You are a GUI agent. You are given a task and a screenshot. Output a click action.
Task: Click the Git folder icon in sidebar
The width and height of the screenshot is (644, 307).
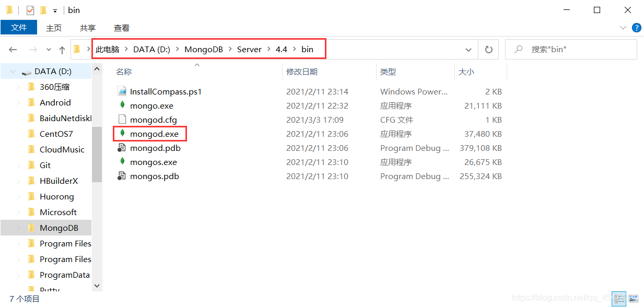[31, 165]
